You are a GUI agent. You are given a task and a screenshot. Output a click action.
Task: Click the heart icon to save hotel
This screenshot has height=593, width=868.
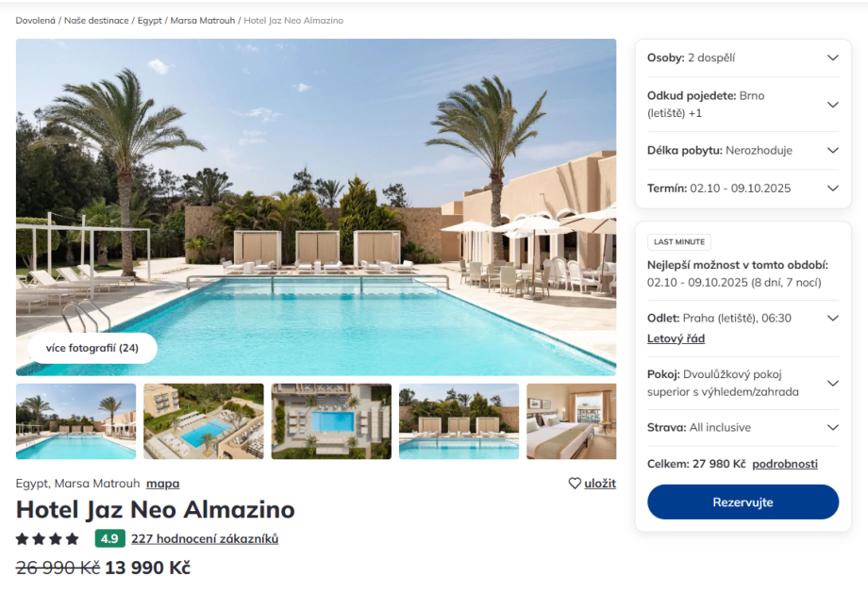[x=575, y=483]
